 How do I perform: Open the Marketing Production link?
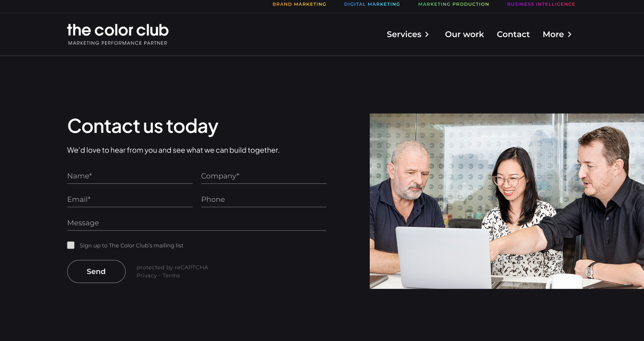(x=454, y=4)
